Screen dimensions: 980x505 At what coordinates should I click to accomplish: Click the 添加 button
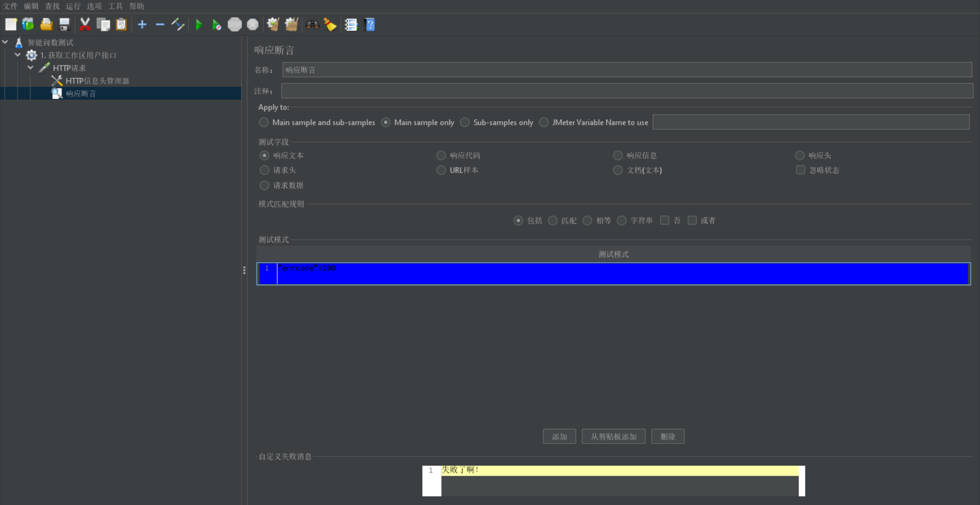[x=559, y=437]
